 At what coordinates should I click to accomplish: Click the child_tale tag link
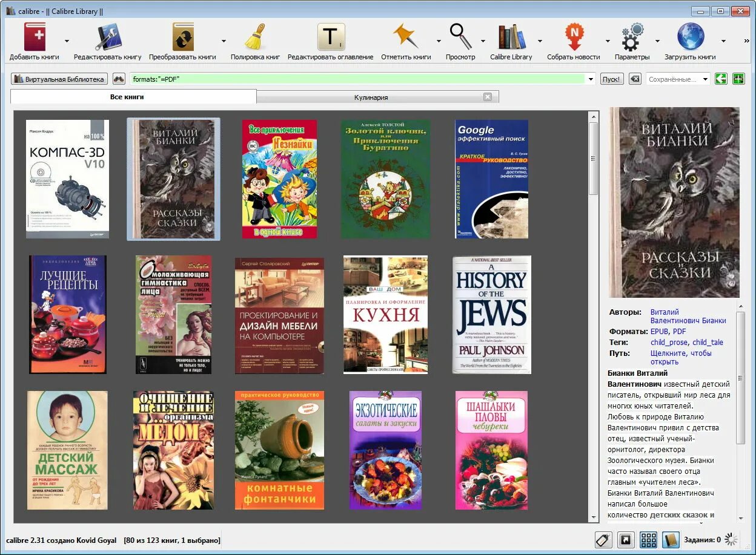click(708, 343)
